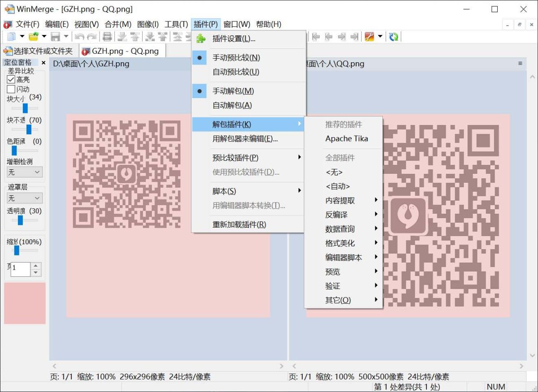The height and width of the screenshot is (392, 538).
Task: Open the Options wrench toolbar icon
Action: tap(369, 37)
